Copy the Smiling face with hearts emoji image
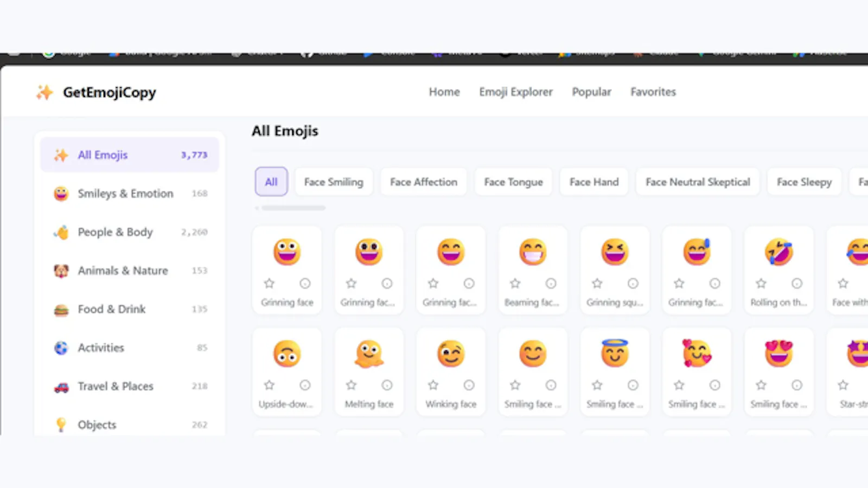 (x=697, y=354)
